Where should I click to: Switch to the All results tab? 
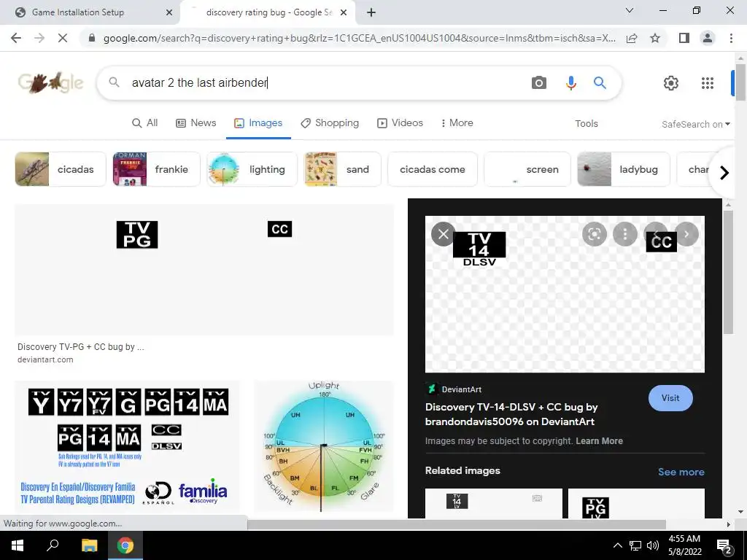145,122
